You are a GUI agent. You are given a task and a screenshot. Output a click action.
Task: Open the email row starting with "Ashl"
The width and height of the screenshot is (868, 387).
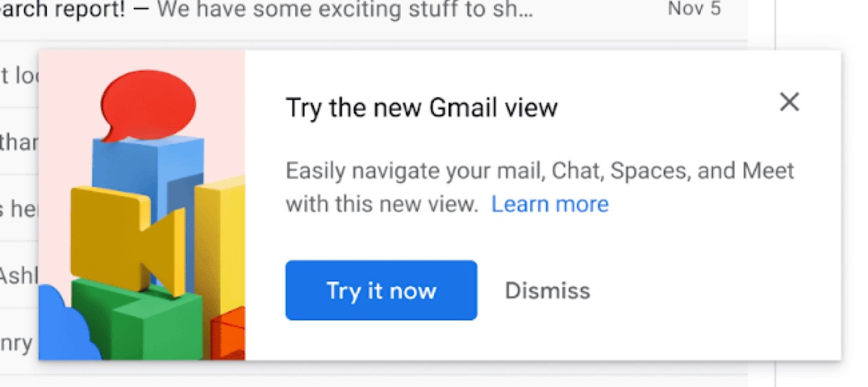click(18, 276)
